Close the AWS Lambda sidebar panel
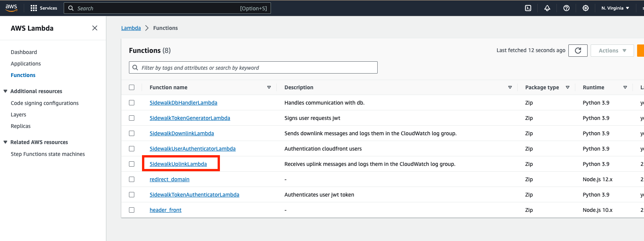The width and height of the screenshot is (644, 241). [95, 28]
